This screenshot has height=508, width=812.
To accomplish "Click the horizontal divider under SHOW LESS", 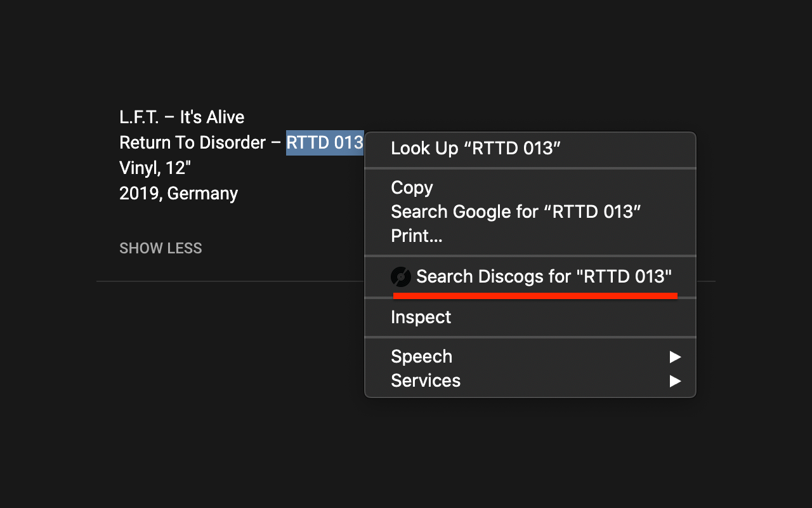I will tap(228, 281).
